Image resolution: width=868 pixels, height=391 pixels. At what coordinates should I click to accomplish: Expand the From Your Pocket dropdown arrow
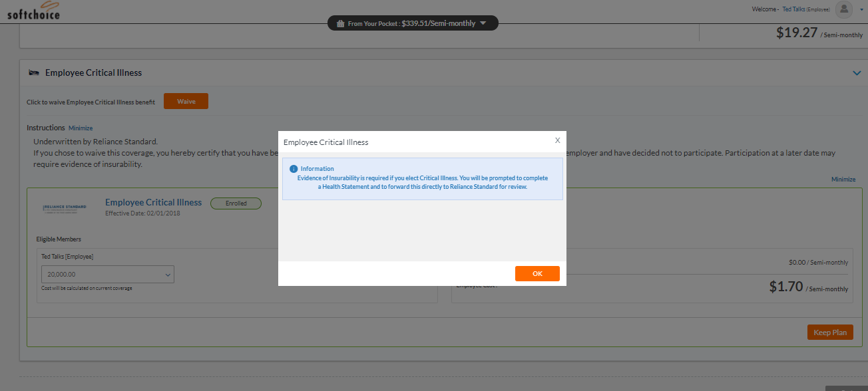click(483, 23)
